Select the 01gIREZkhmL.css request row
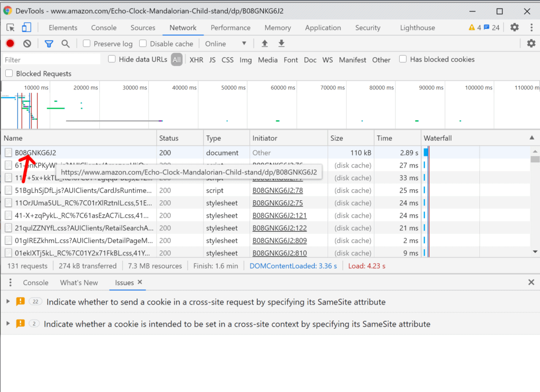540x392 pixels. coord(265,241)
